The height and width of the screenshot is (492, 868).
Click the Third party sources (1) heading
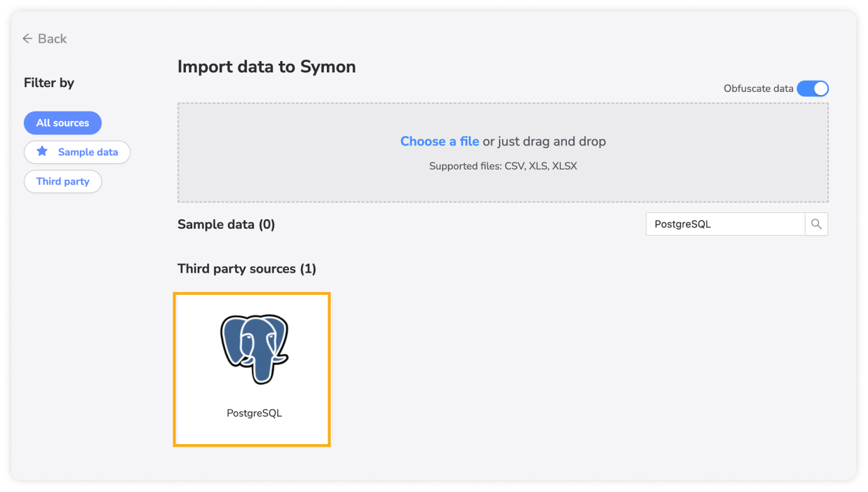click(247, 269)
